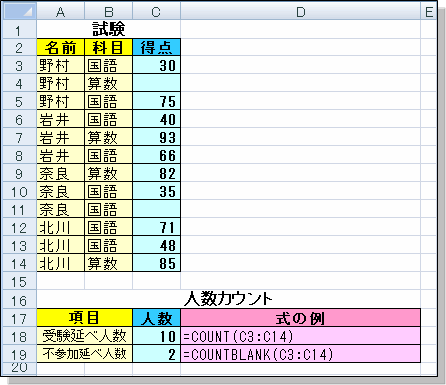Click 算数 in row 4

108,83
